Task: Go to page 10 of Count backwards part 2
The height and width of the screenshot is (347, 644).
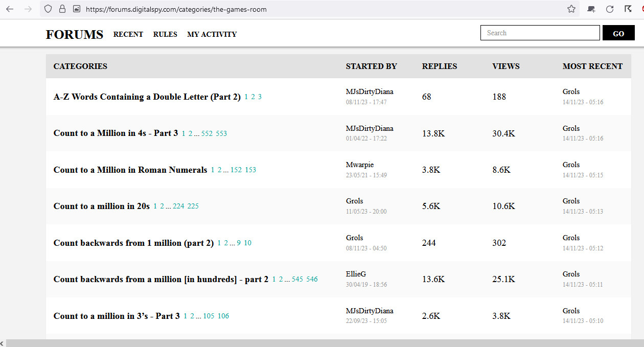Action: point(248,243)
